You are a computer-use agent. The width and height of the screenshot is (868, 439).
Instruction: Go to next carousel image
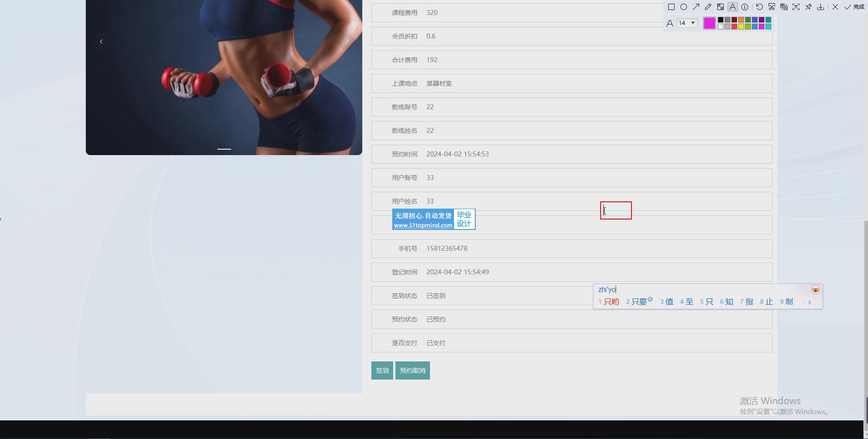(347, 41)
